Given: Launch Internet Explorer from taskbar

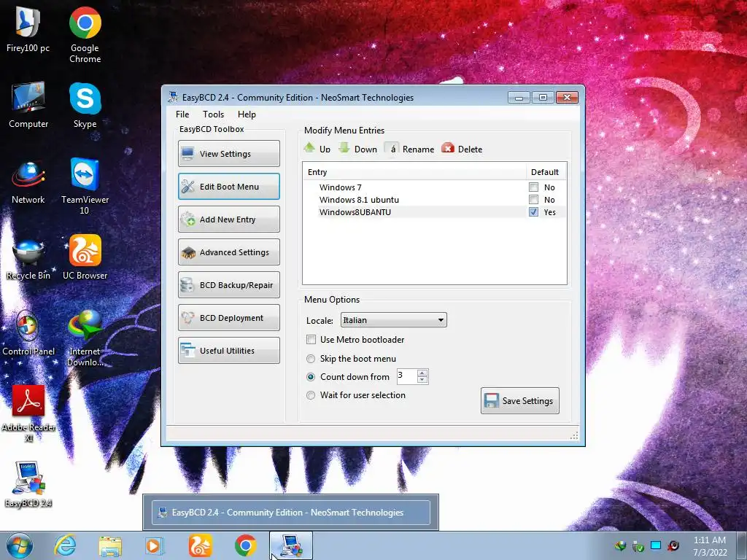Looking at the screenshot, I should tap(65, 545).
